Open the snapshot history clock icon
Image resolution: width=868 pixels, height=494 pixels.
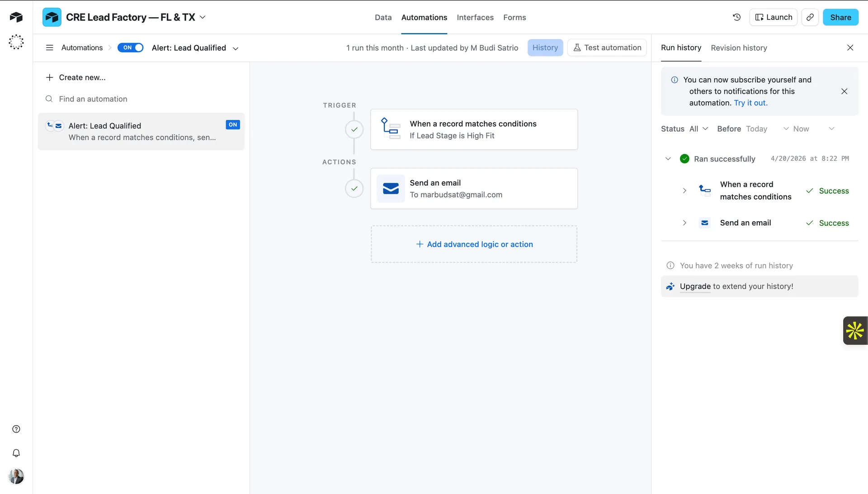click(736, 17)
